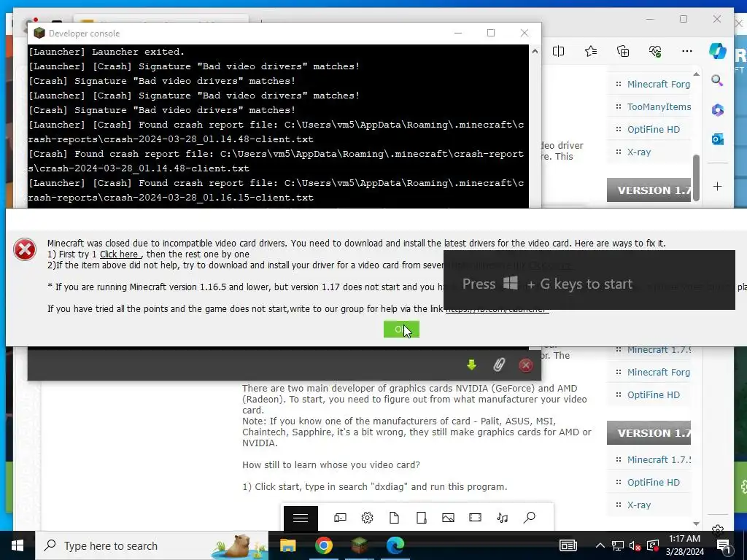Open Edge split screen icon
Screen dimensions: 747x560
click(x=558, y=51)
